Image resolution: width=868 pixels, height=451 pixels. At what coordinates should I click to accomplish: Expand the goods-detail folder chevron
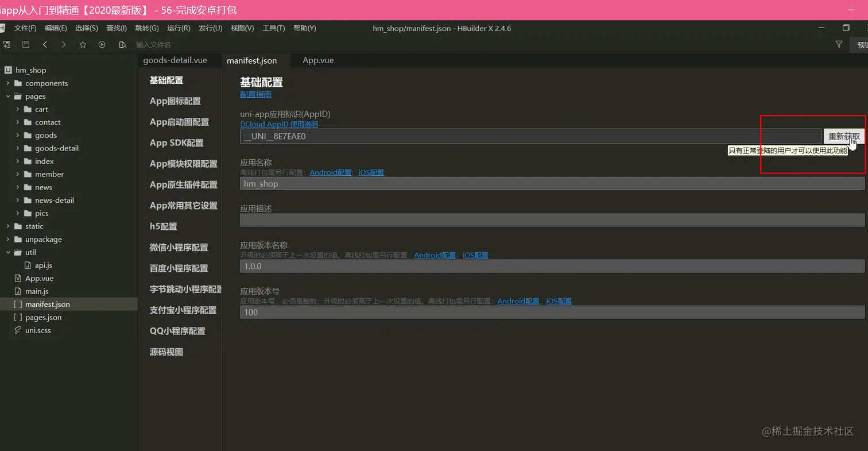pyautogui.click(x=18, y=148)
